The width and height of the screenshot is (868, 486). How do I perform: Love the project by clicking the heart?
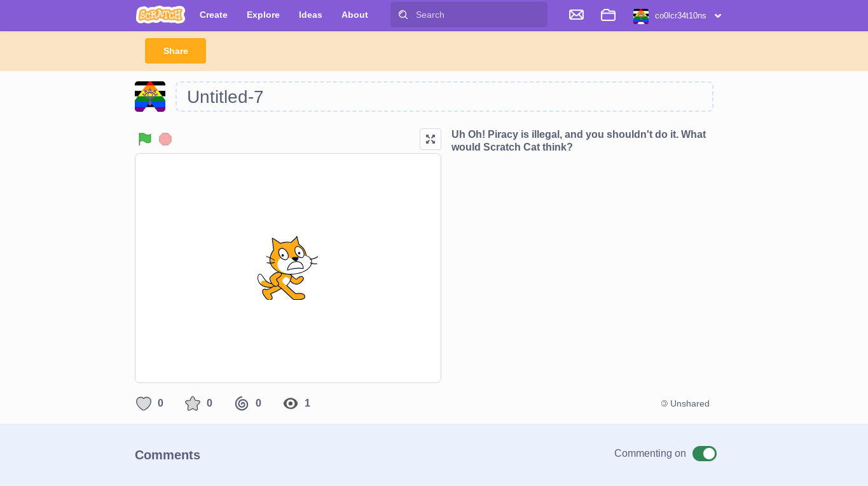pos(144,403)
